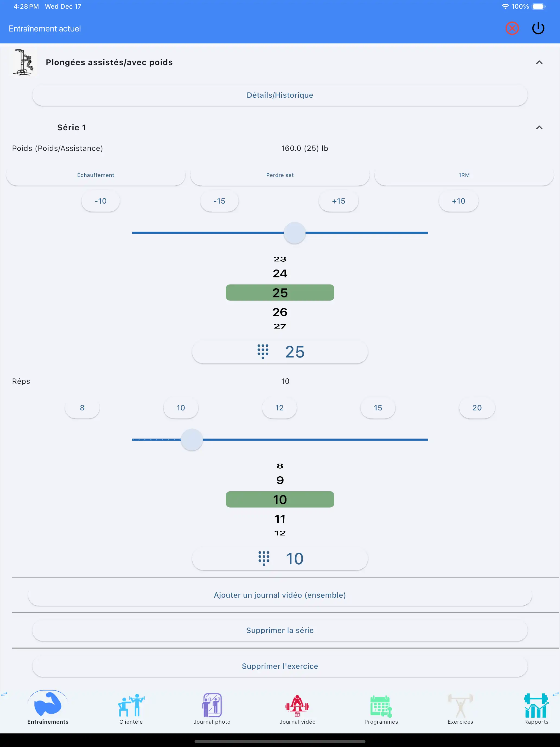
Task: Toggle Perdre set option
Action: (280, 175)
